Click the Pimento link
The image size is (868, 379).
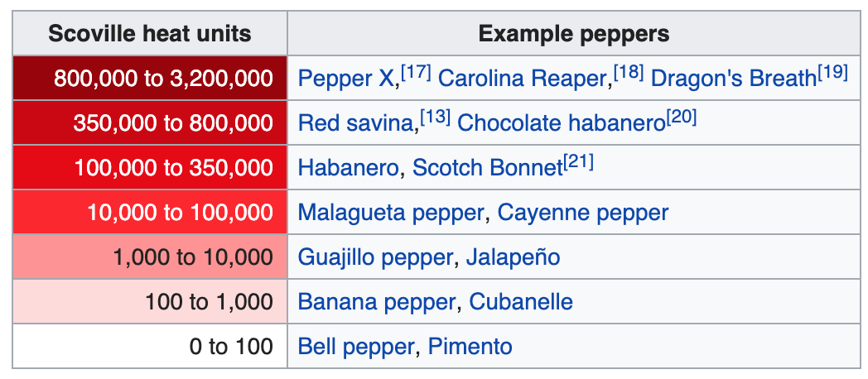(470, 347)
